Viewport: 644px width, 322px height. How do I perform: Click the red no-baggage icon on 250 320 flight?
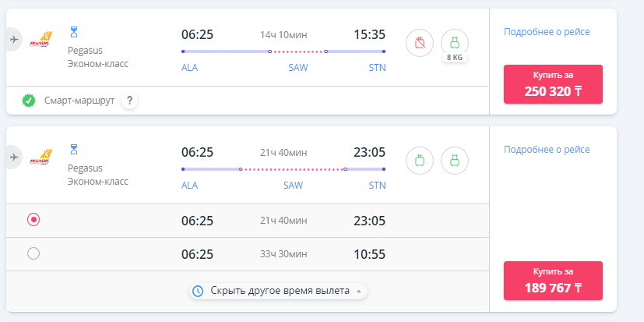[420, 43]
